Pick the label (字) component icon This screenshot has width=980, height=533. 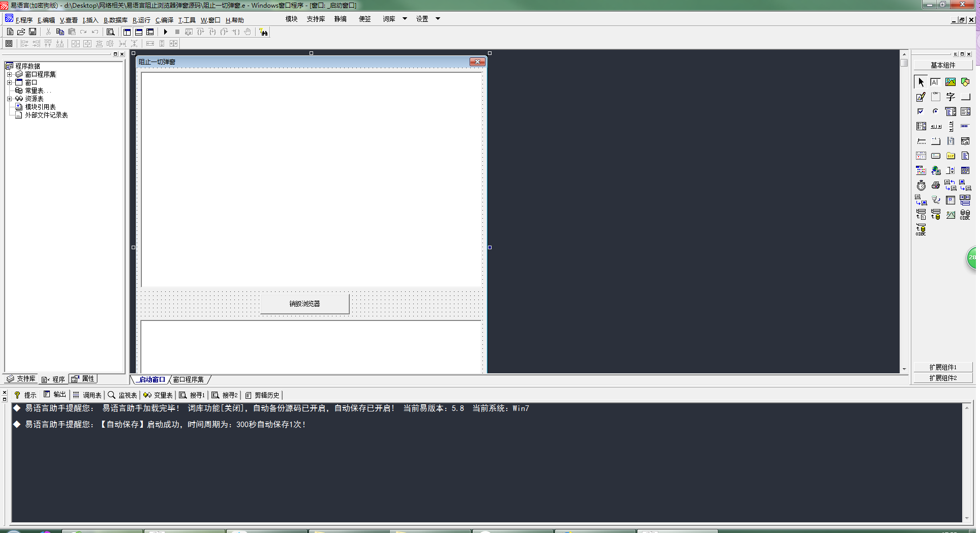(x=950, y=97)
